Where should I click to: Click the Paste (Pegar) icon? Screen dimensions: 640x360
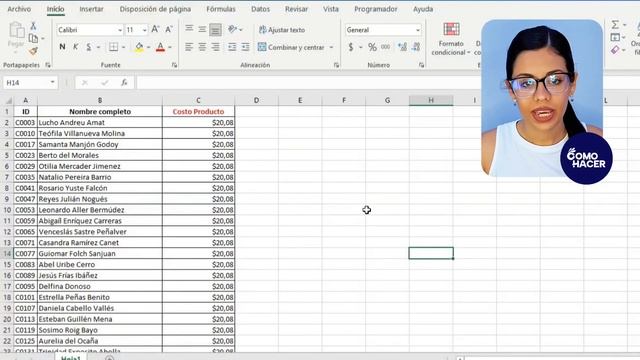pyautogui.click(x=16, y=31)
